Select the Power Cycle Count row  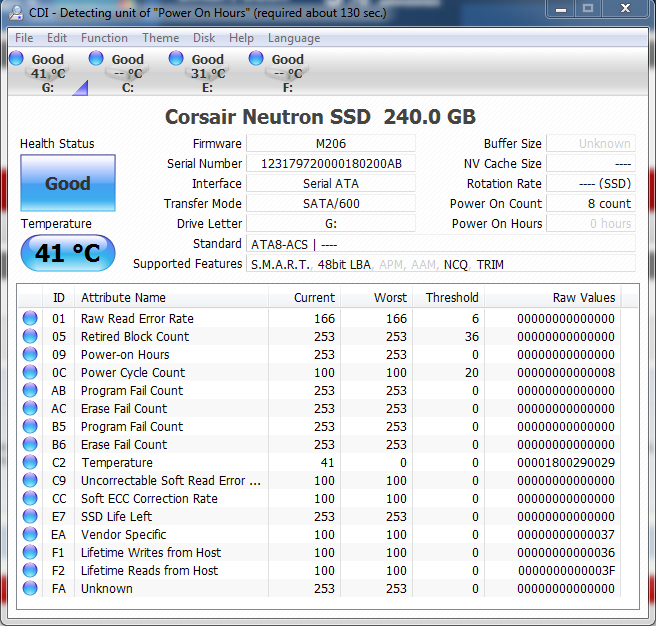click(x=320, y=373)
